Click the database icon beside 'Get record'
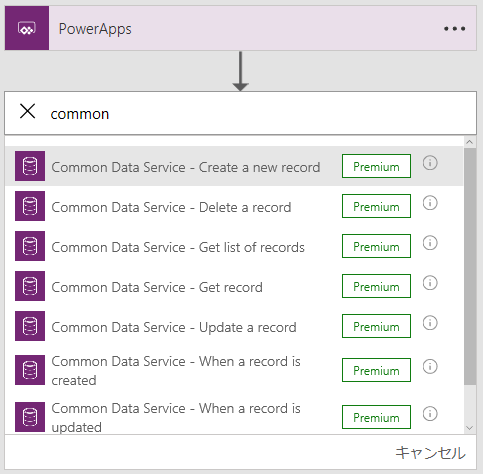Viewport: 483px width, 474px height. pyautogui.click(x=30, y=286)
